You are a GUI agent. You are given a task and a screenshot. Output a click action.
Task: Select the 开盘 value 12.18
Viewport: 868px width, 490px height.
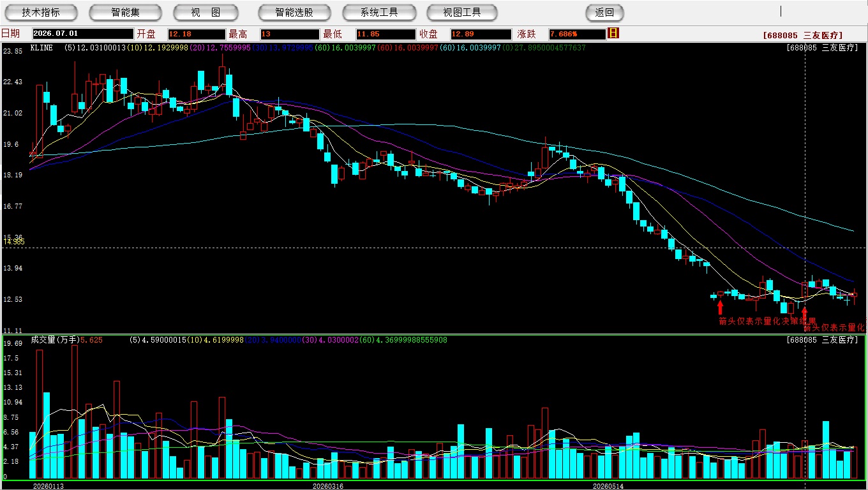point(197,34)
